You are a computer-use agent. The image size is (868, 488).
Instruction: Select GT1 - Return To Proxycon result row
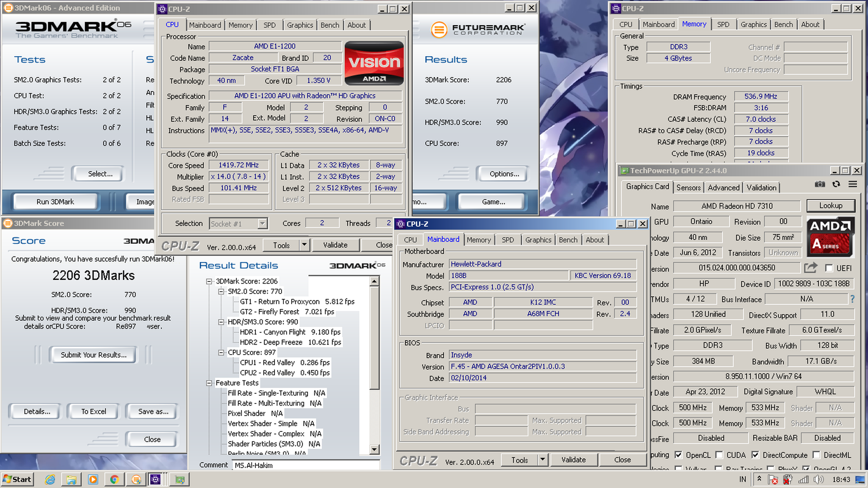[297, 302]
